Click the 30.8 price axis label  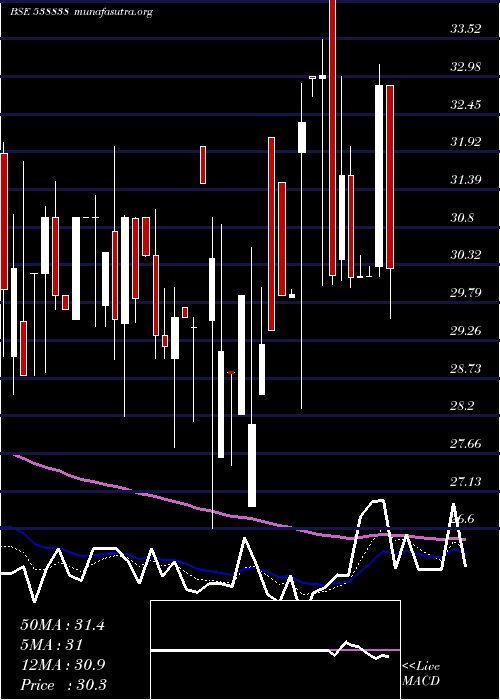coord(462,218)
